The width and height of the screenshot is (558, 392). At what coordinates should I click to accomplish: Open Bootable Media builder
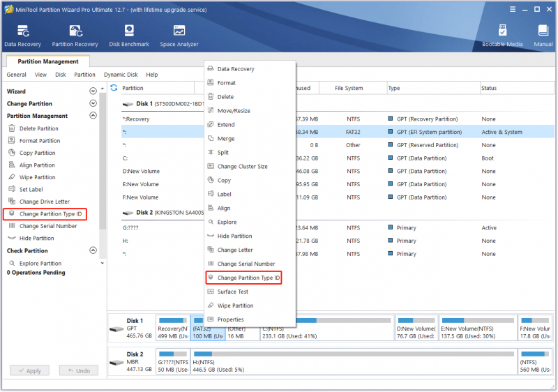click(x=502, y=36)
